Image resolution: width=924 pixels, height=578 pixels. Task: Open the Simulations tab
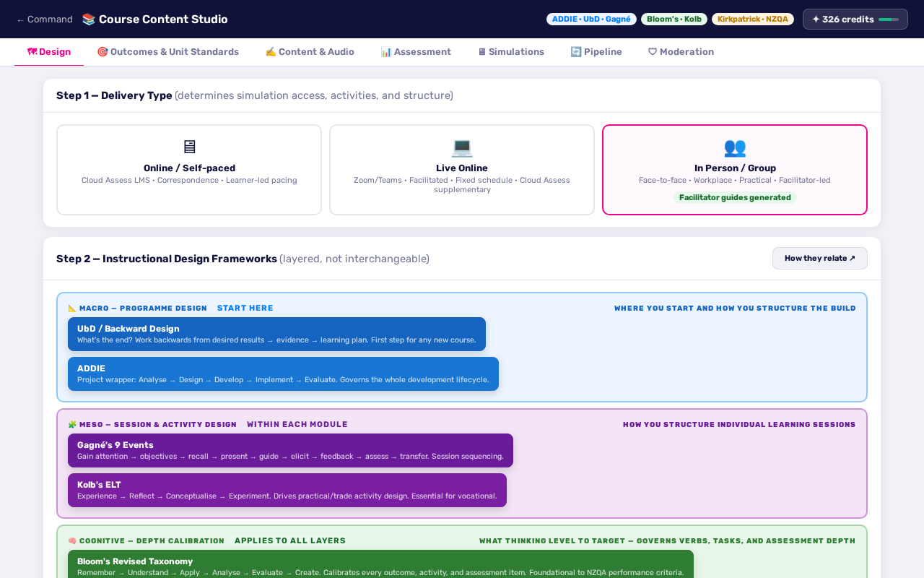[x=510, y=52]
